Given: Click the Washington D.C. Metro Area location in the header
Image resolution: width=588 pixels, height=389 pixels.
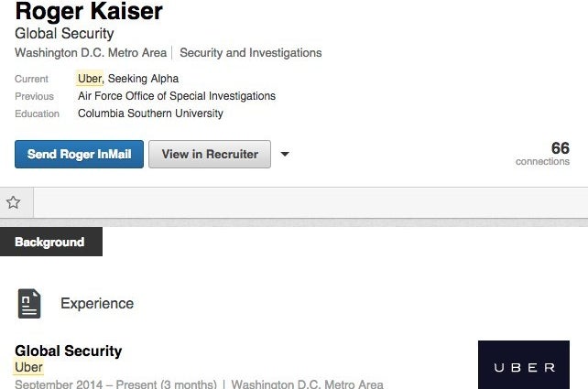Looking at the screenshot, I should [91, 53].
